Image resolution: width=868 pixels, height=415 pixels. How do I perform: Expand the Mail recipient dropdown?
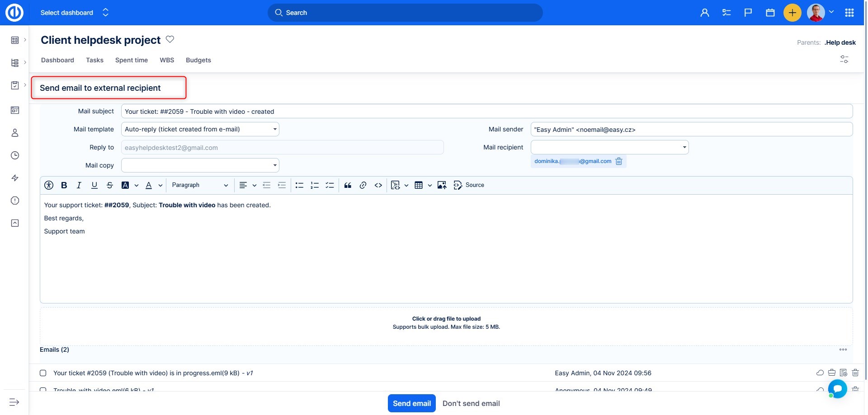(x=609, y=147)
